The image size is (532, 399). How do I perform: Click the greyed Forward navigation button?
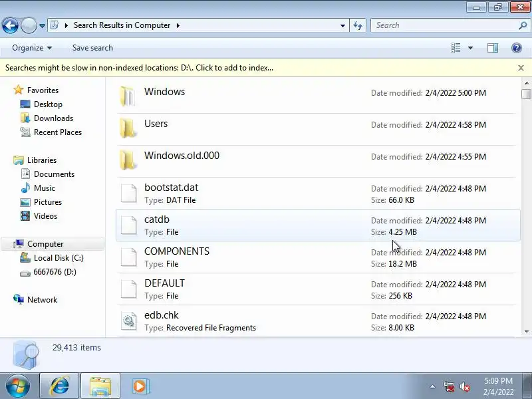coord(29,25)
